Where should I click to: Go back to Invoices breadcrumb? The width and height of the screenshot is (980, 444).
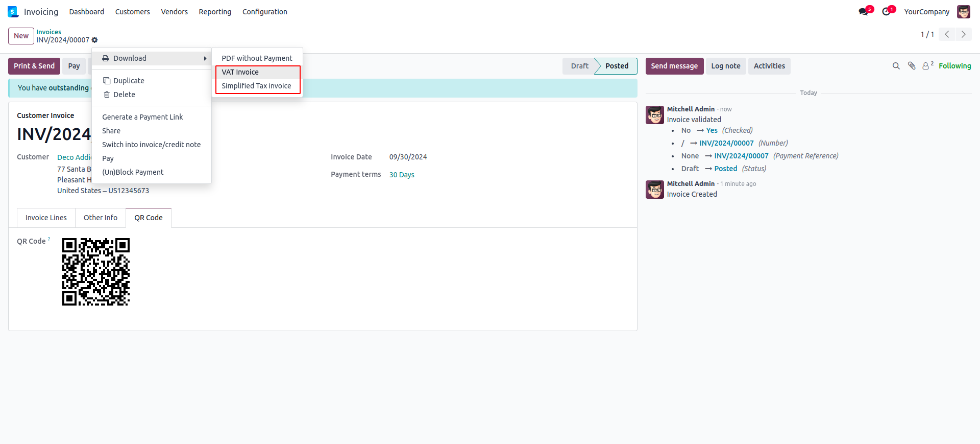(48, 32)
